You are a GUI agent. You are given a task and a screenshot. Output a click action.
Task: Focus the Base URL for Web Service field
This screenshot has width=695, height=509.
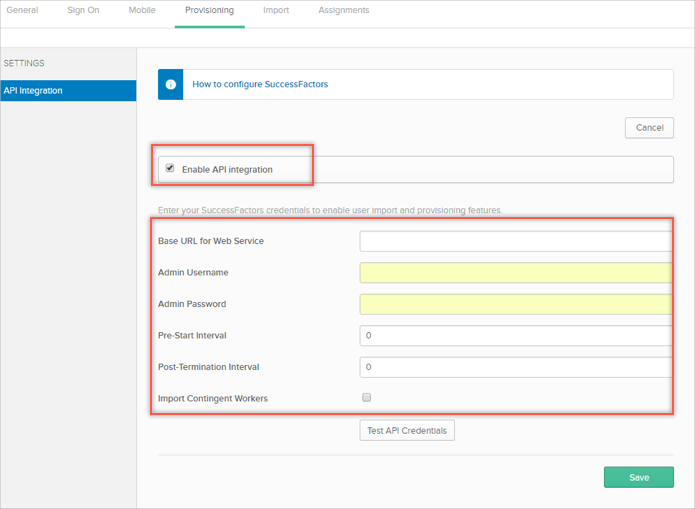pyautogui.click(x=514, y=241)
